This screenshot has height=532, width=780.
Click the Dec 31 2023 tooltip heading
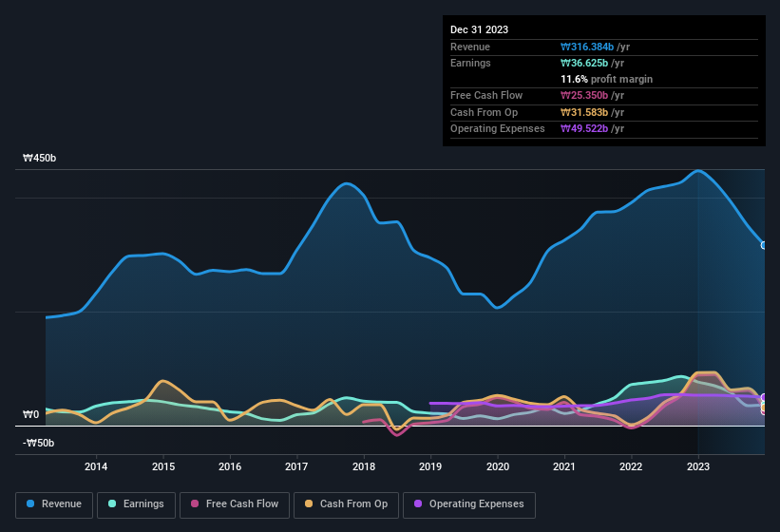click(479, 29)
